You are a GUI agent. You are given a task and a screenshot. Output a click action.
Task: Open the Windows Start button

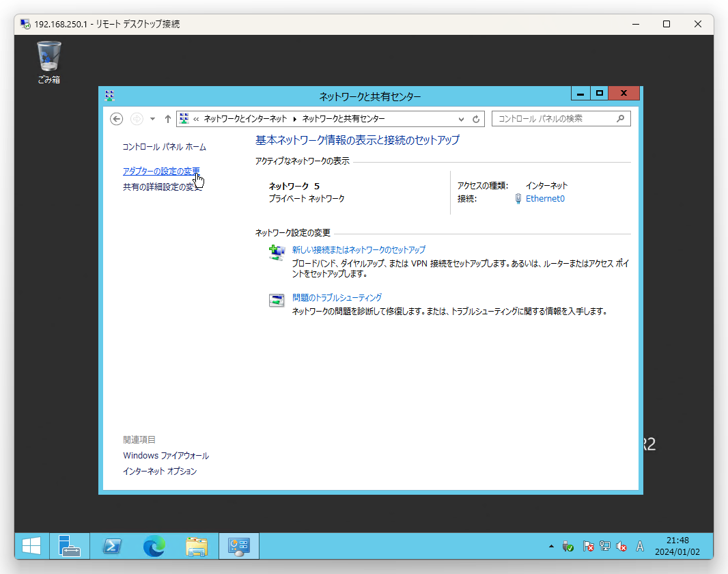pyautogui.click(x=31, y=546)
